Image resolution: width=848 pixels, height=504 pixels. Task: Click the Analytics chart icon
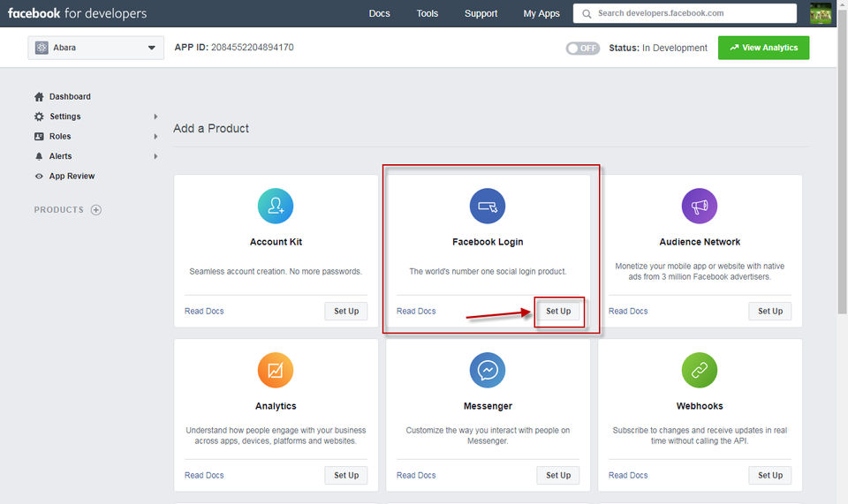pos(276,371)
